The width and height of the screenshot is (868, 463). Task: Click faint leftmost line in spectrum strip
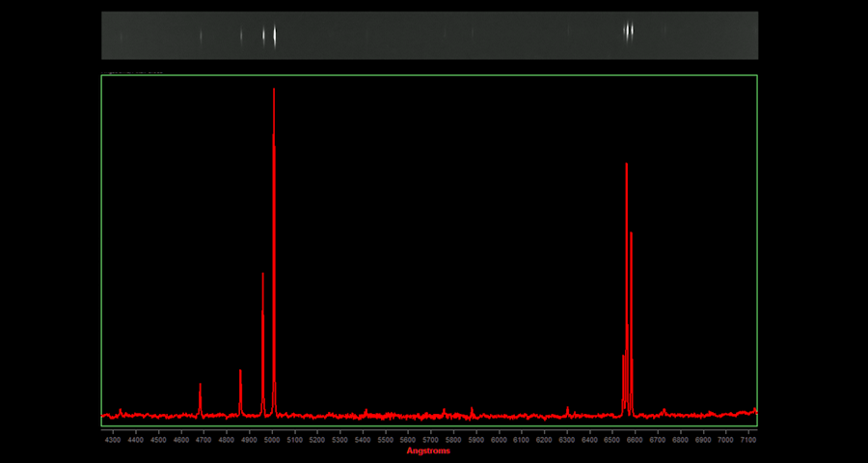121,37
